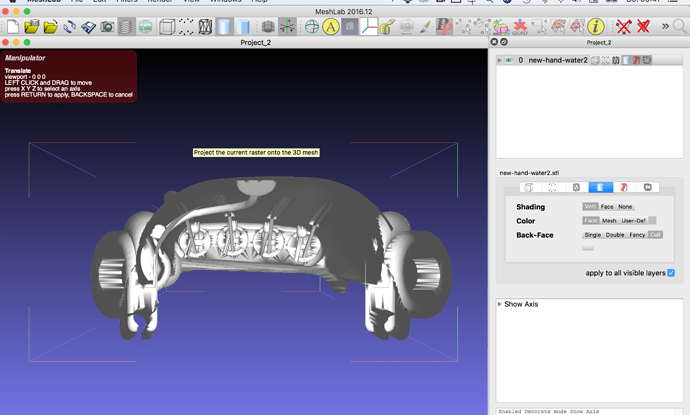
Task: Click Enabled Decorate mode Show Axis log
Action: click(x=548, y=411)
